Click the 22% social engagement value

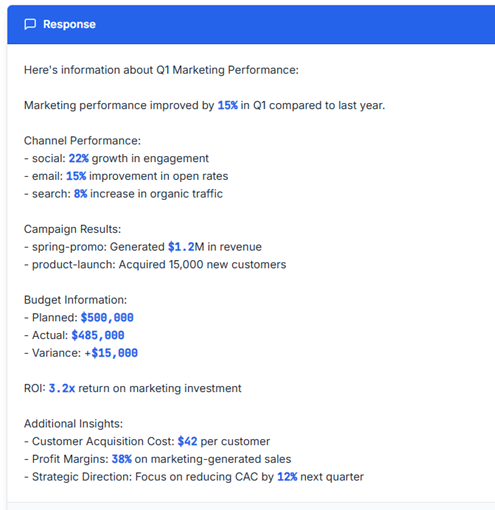pos(79,158)
